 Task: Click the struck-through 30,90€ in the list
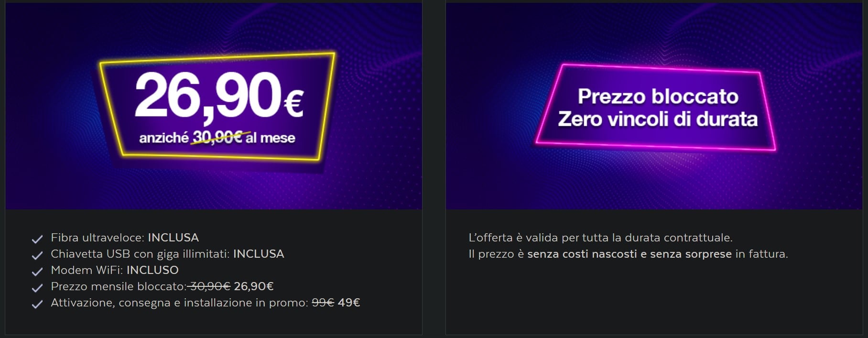(x=210, y=286)
